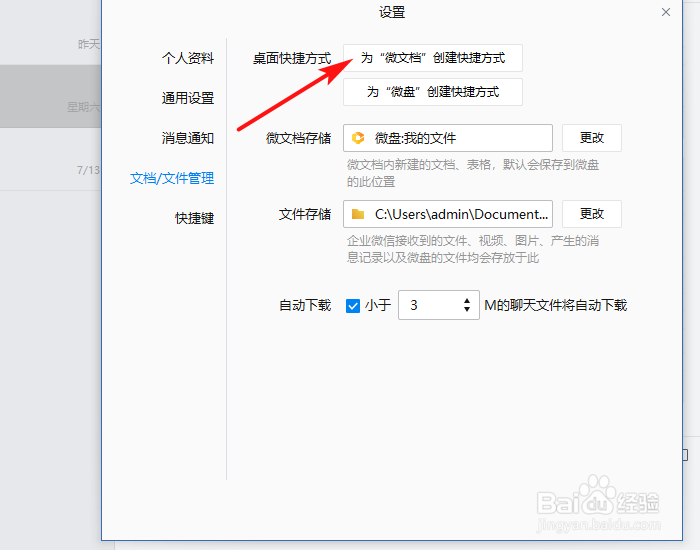
Task: Increase auto-download size with up arrow
Action: [x=467, y=301]
